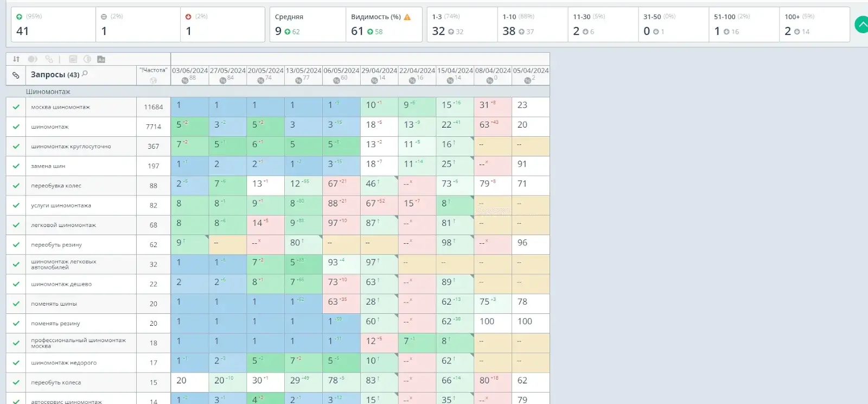The width and height of the screenshot is (868, 404).
Task: Click the percent icon under 20/05/2024
Action: point(261,80)
